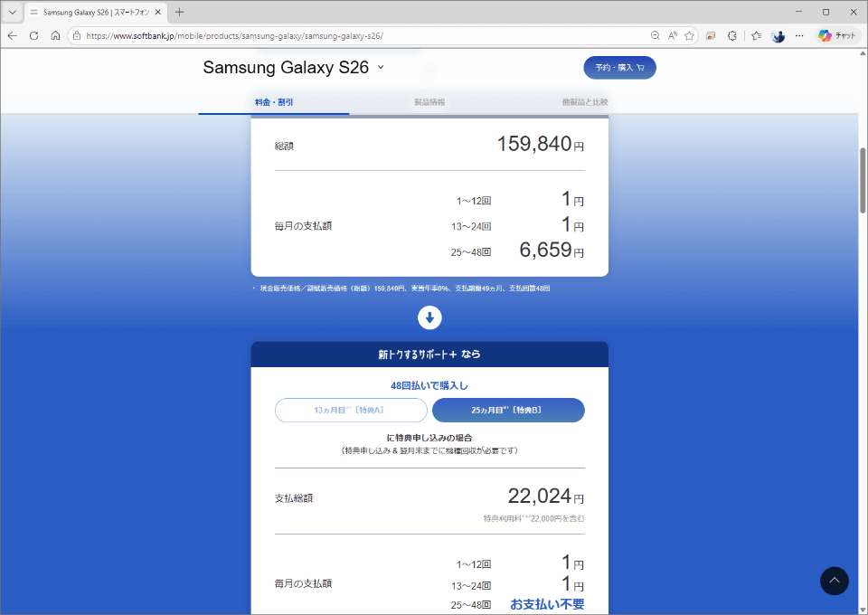Select the 料金・割引 tab
The height and width of the screenshot is (615, 868).
click(274, 102)
